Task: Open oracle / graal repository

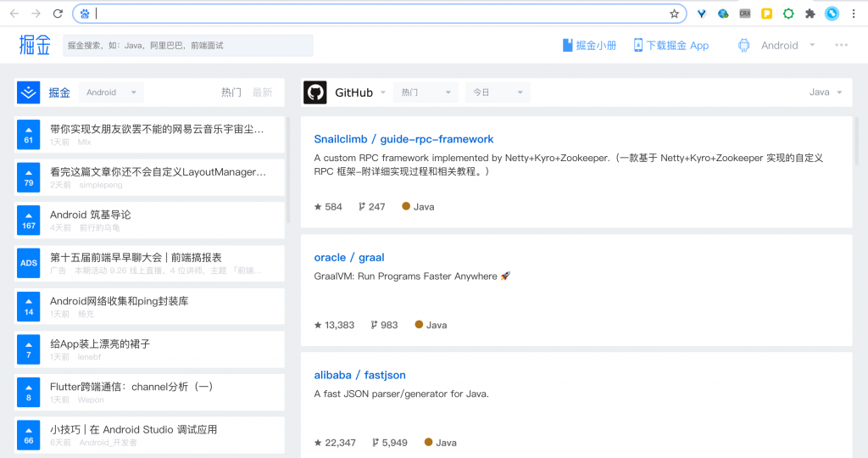Action: click(348, 258)
